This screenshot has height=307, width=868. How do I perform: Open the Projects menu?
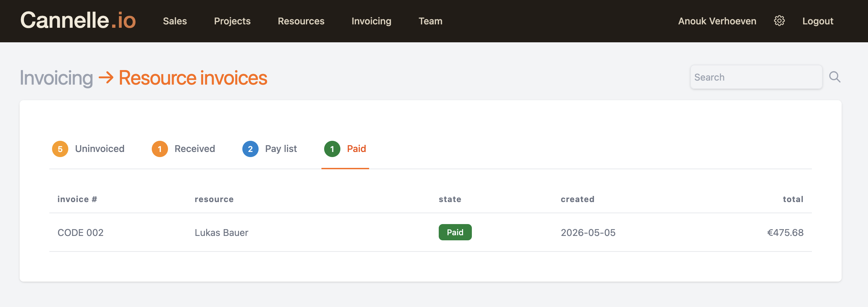[232, 21]
